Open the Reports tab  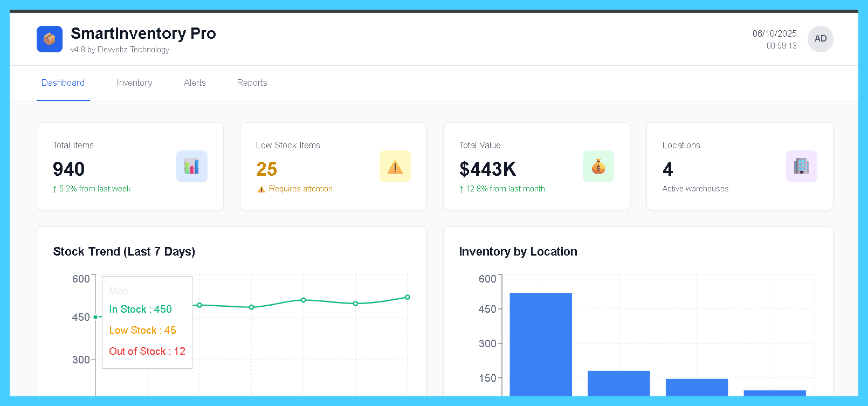252,83
